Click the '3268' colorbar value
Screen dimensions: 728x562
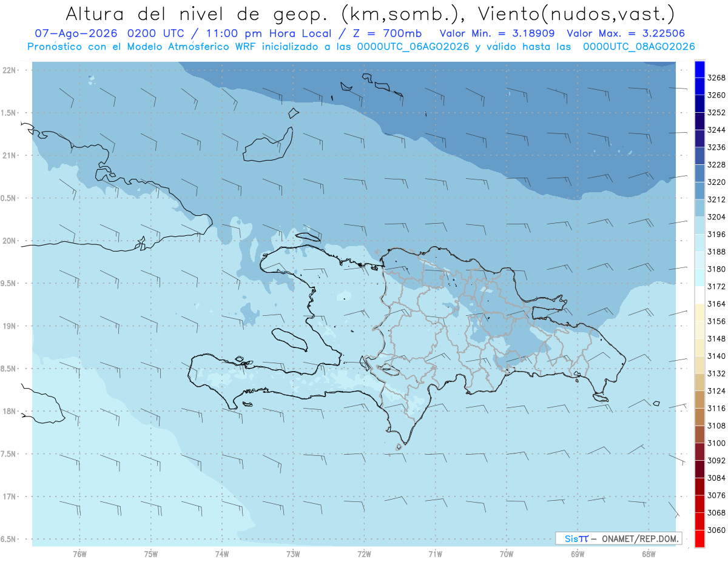[716, 78]
